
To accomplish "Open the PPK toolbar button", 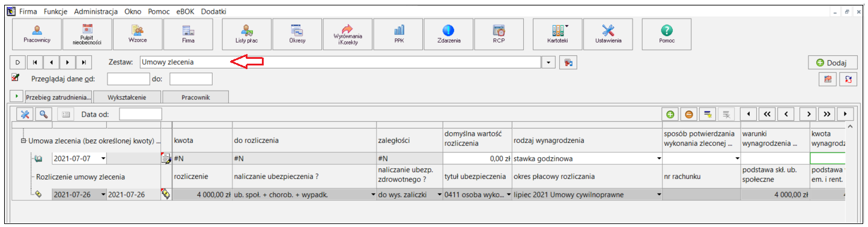I will (398, 34).
